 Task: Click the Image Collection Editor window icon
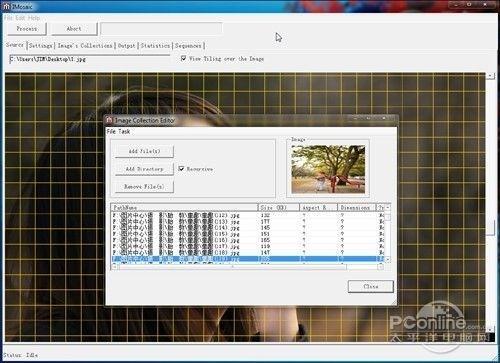coord(109,120)
